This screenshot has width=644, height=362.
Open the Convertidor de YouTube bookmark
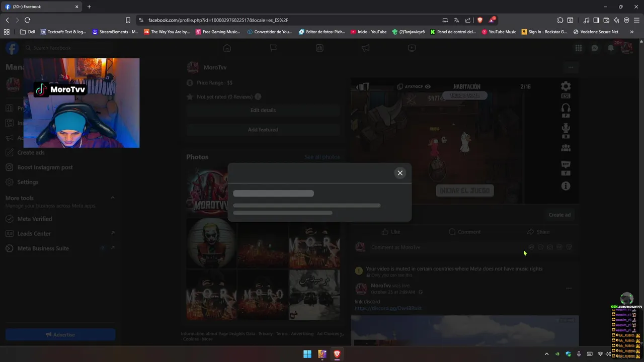coord(269,32)
